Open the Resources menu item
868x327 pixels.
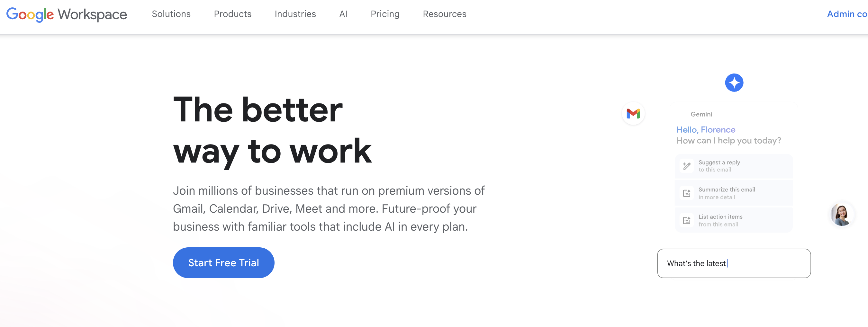coord(444,14)
